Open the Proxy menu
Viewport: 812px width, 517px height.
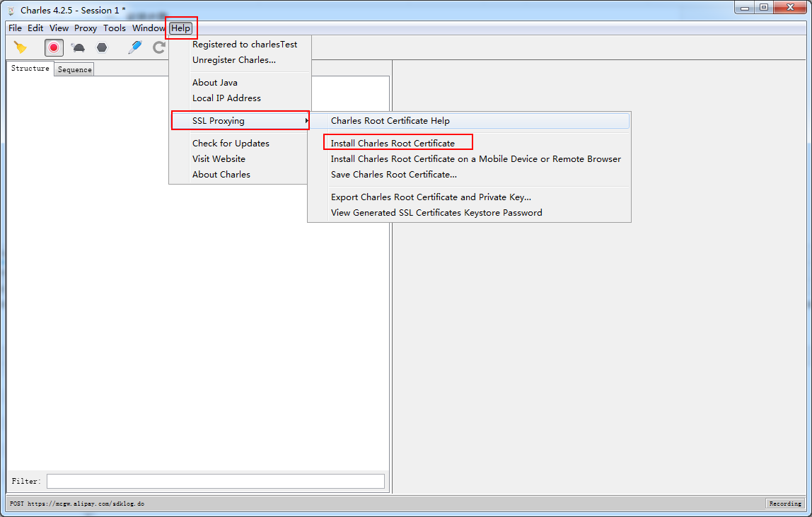86,28
